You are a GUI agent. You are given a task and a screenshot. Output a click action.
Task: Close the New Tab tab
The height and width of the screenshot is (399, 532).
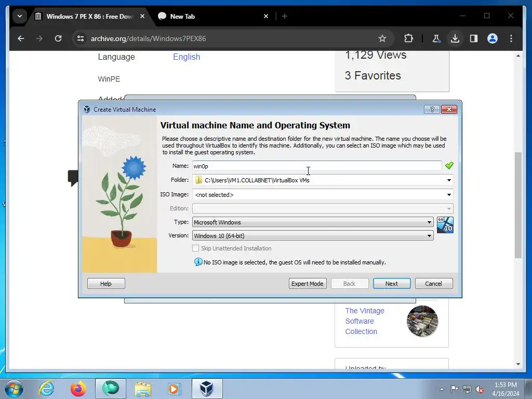click(266, 16)
